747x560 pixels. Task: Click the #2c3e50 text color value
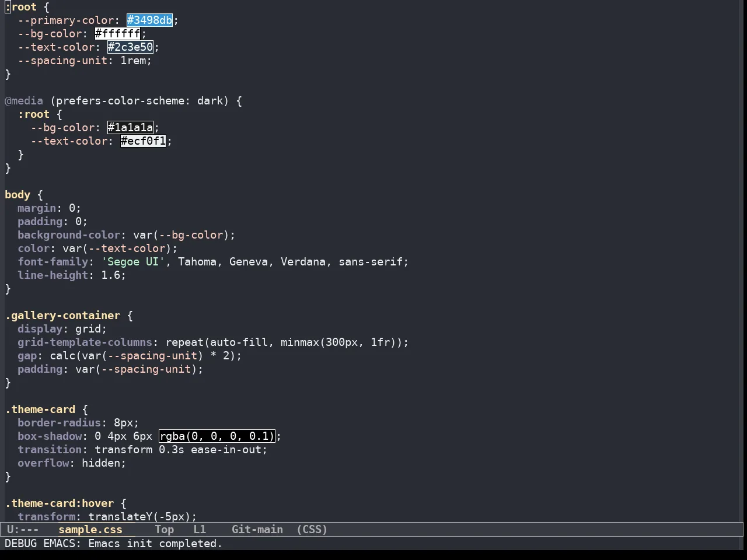(130, 47)
